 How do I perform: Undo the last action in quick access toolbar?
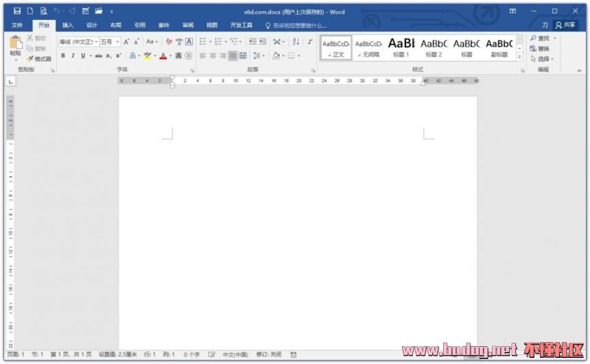click(56, 11)
